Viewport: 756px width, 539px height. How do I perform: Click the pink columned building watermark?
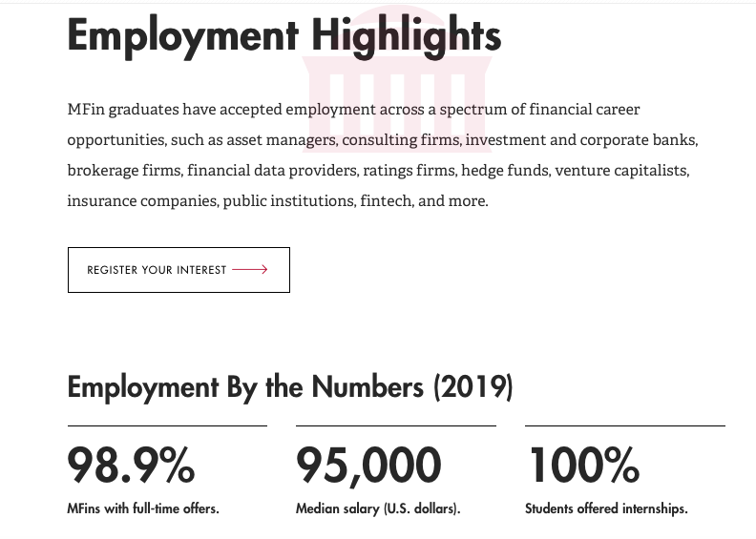tap(397, 79)
